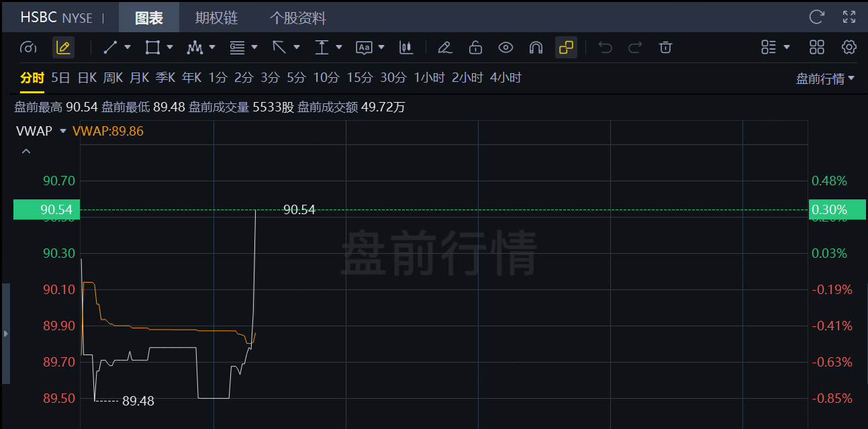Open the 盘前行情 session dropdown

(x=825, y=79)
